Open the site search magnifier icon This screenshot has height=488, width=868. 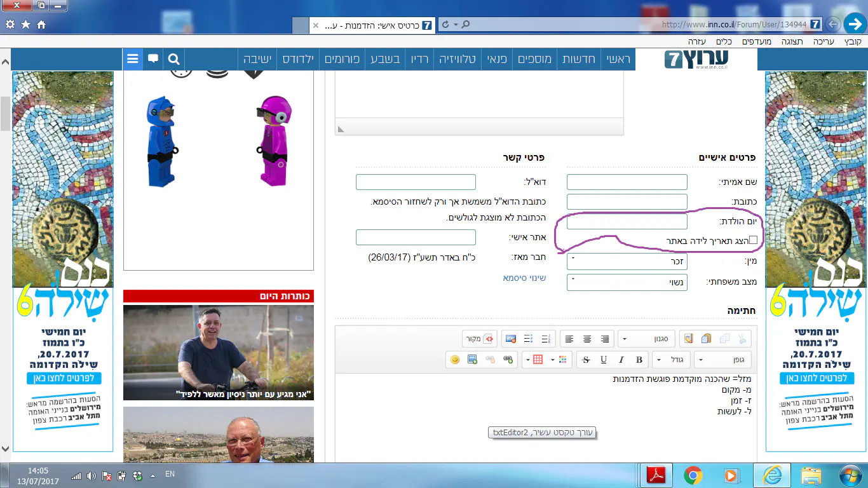(173, 59)
